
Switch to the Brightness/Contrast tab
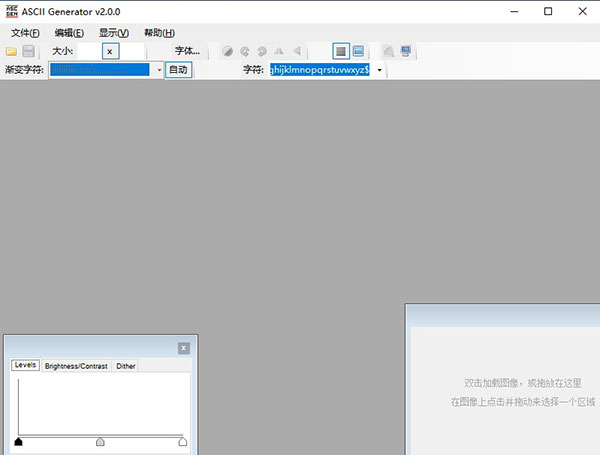[76, 366]
